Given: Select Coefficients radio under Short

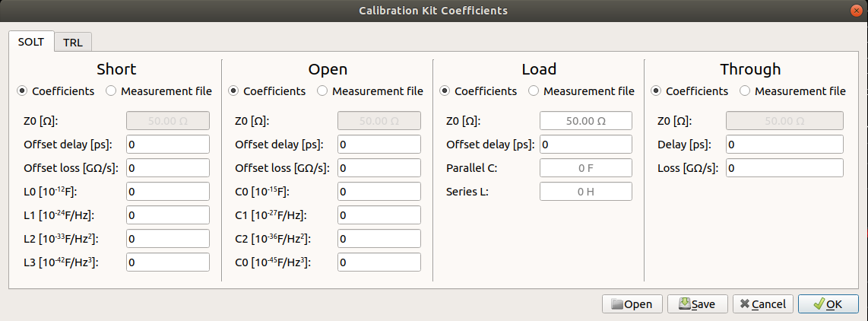Looking at the screenshot, I should tap(23, 91).
